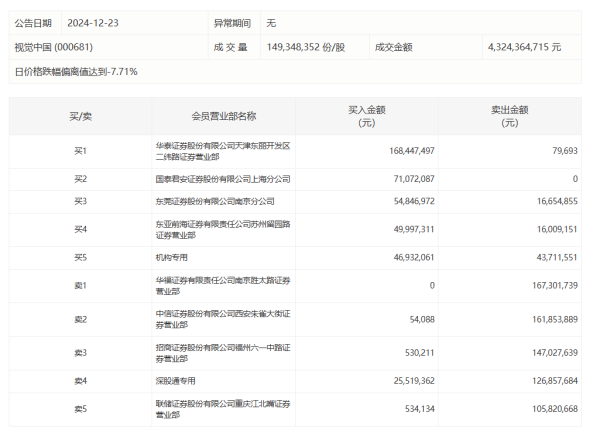Select the 买5 row label
600x447 pixels.
click(80, 258)
